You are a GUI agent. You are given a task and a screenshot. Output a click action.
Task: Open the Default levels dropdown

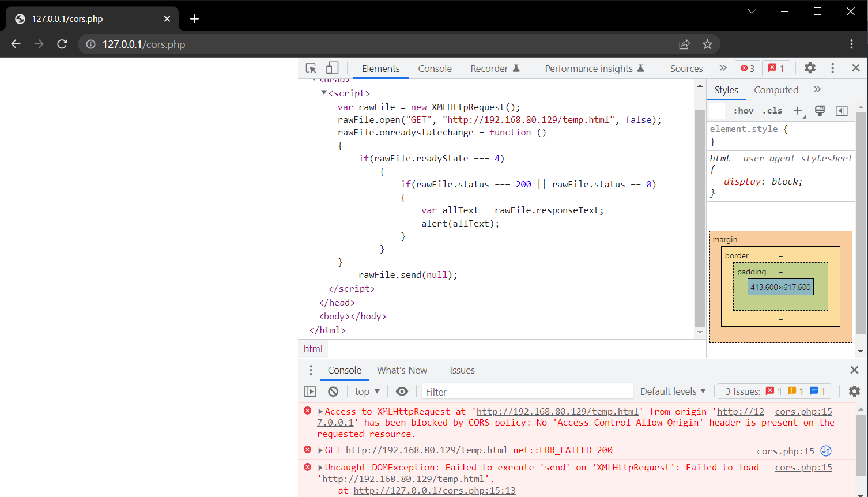(673, 391)
